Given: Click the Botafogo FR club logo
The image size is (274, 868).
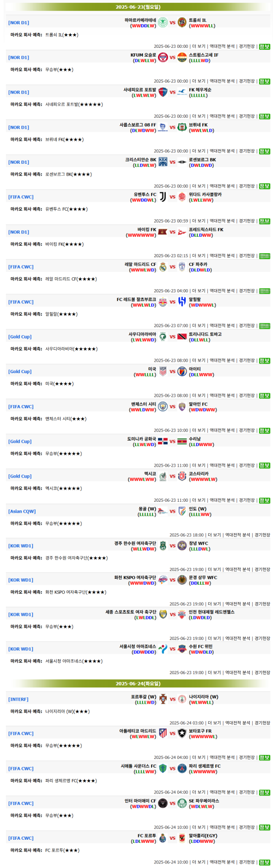Looking at the screenshot, I should point(182,733).
